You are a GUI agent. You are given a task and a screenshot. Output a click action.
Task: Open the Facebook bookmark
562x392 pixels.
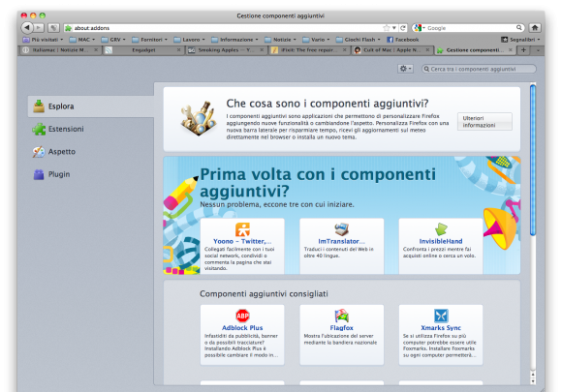pyautogui.click(x=403, y=40)
